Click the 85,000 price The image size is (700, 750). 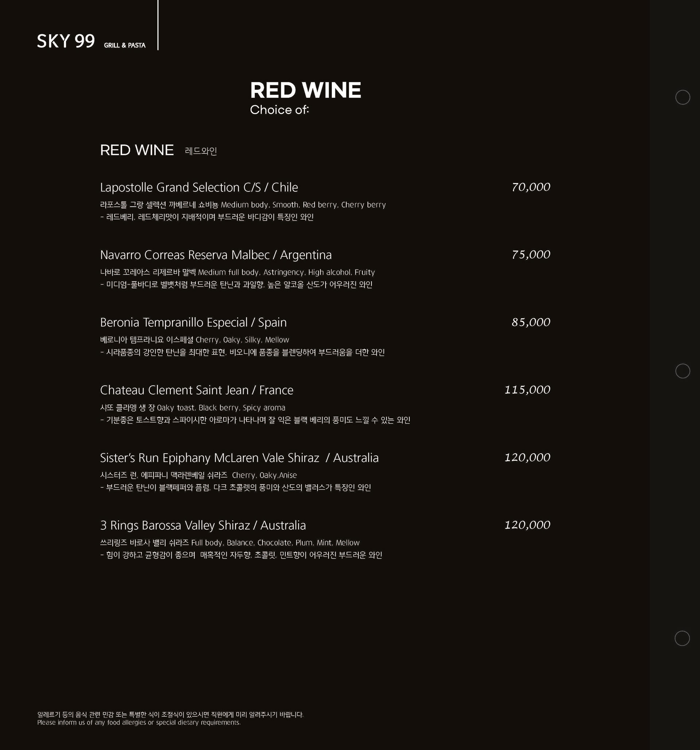(x=531, y=322)
